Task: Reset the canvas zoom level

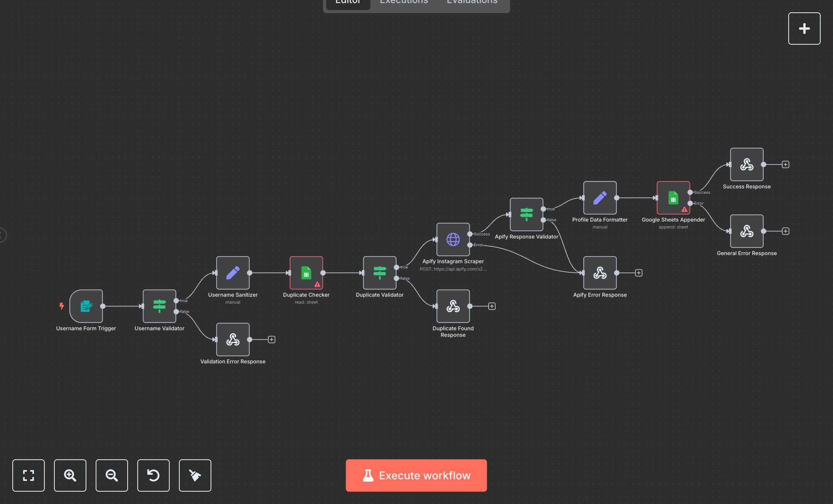Action: 153,475
